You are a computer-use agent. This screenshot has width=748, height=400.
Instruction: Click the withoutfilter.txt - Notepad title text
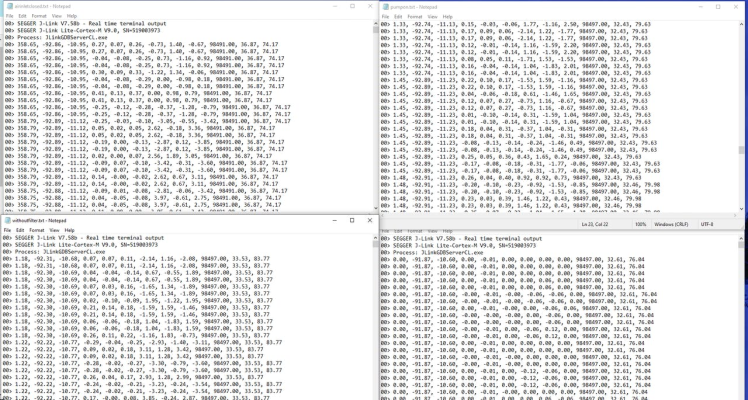39,220
